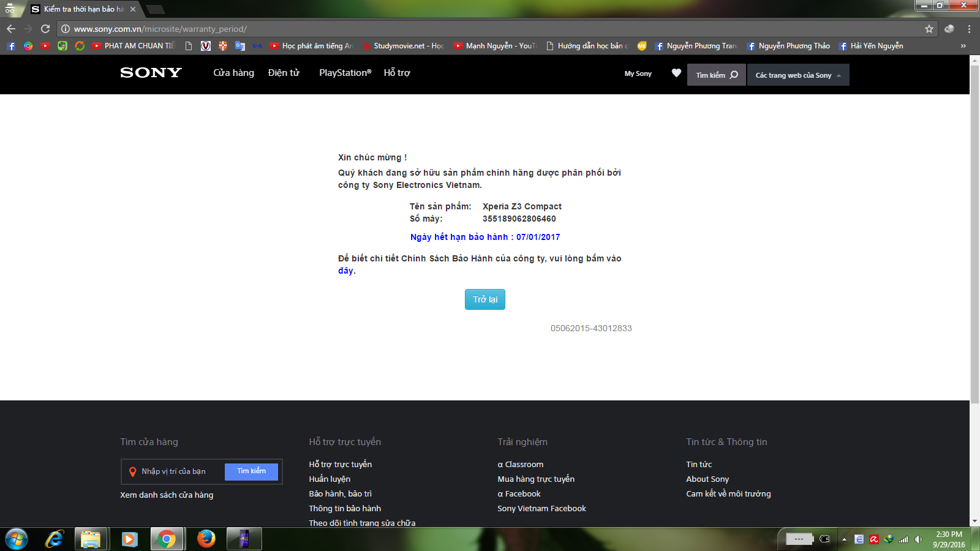Open Windows Explorer from taskbar

pos(91,539)
